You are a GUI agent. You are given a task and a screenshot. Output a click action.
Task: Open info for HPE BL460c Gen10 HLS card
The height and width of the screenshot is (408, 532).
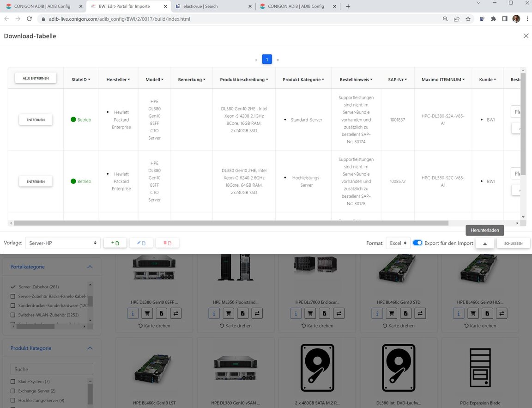coord(459,313)
